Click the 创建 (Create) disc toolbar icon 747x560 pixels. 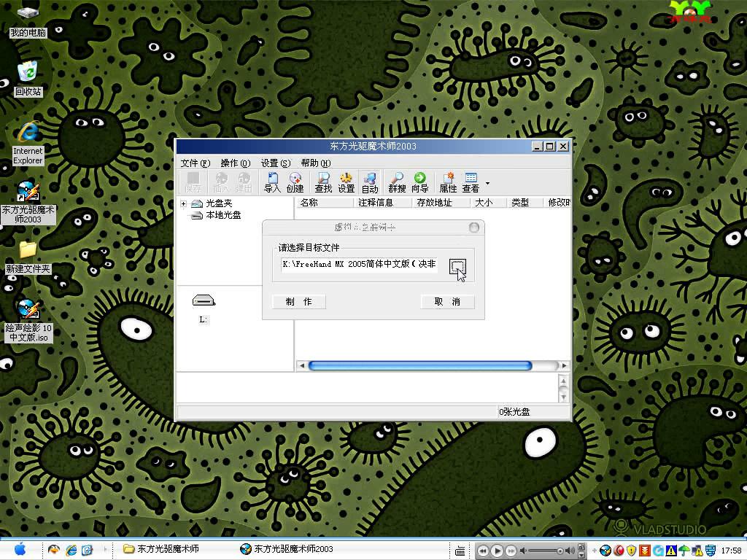295,183
